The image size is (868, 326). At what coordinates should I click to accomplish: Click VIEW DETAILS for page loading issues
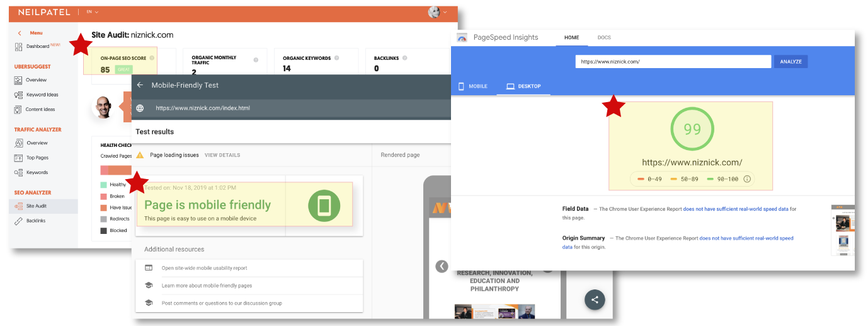point(222,155)
